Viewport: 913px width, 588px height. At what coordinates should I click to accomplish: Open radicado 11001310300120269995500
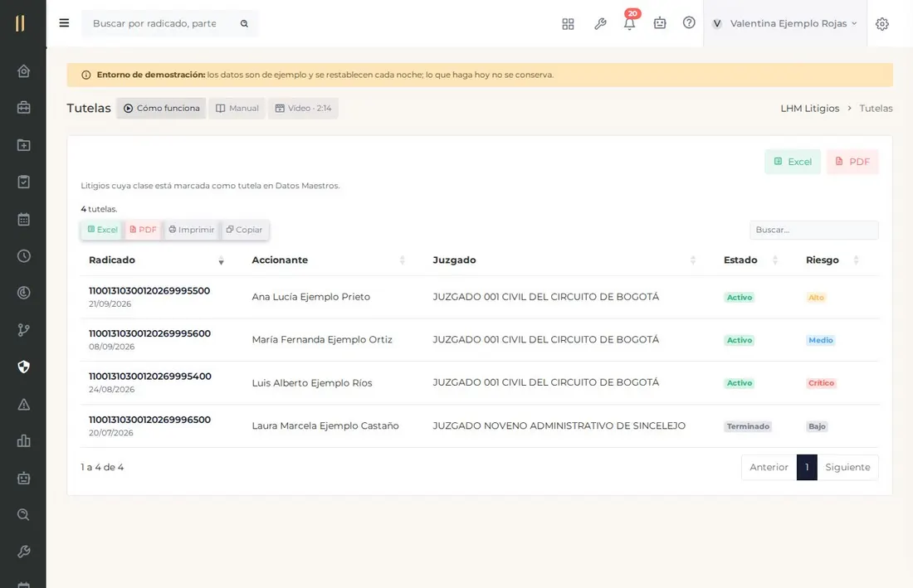click(x=149, y=291)
